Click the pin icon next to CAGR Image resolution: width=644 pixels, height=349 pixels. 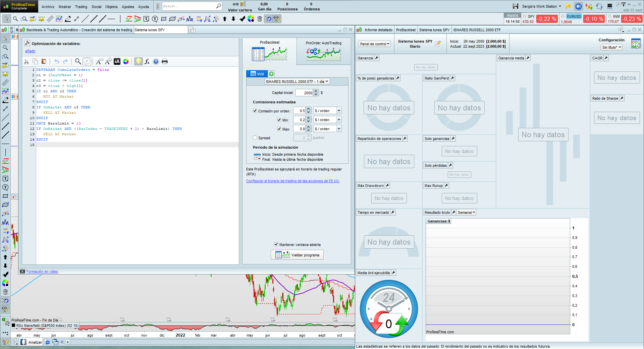point(606,58)
